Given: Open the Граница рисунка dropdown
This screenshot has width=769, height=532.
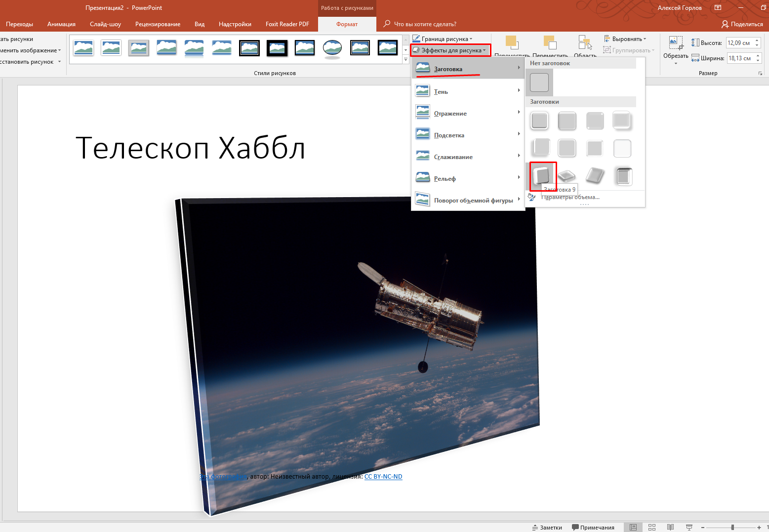Looking at the screenshot, I should [x=443, y=39].
